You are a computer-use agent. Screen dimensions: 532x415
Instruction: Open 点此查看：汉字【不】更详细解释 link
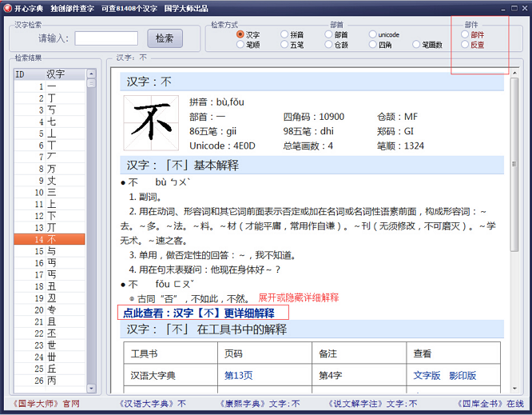click(198, 313)
